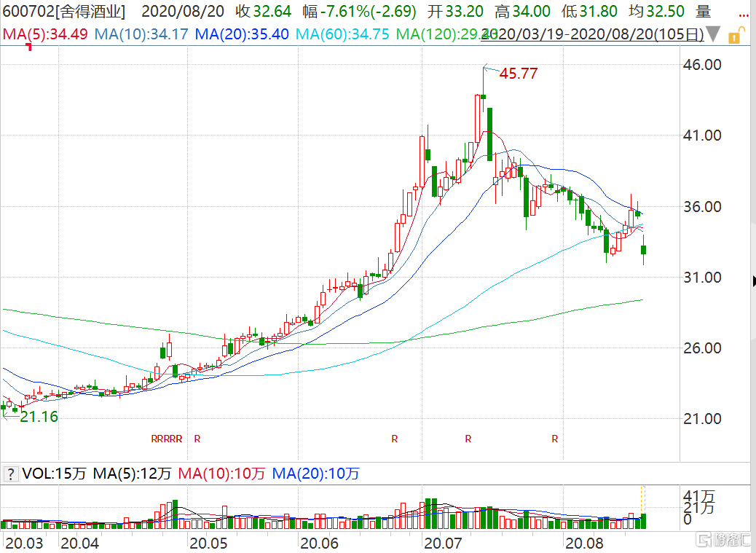Click the red marker under MA(5) label
The image size is (756, 553).
tap(29, 47)
